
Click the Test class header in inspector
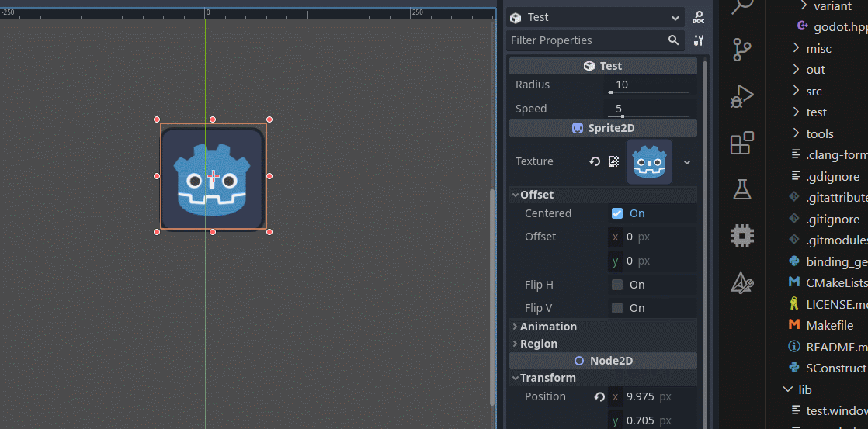pos(602,66)
